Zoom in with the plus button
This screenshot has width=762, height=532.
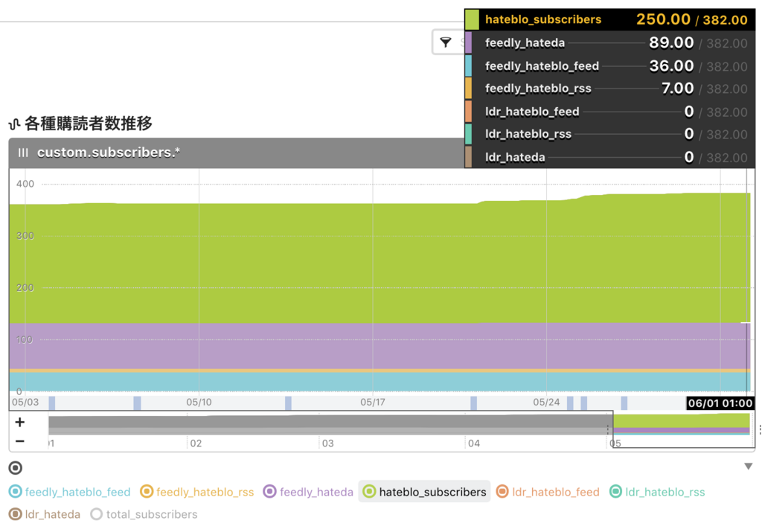(20, 422)
